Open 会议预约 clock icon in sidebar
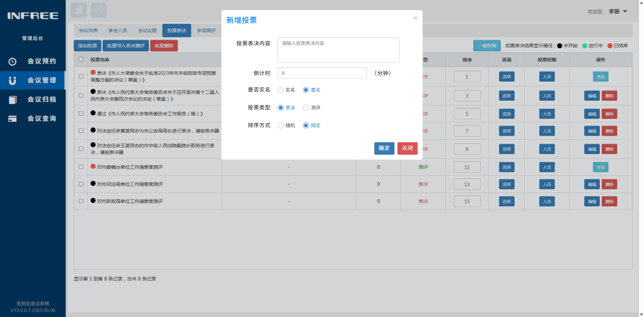The width and height of the screenshot is (644, 317). (x=13, y=61)
